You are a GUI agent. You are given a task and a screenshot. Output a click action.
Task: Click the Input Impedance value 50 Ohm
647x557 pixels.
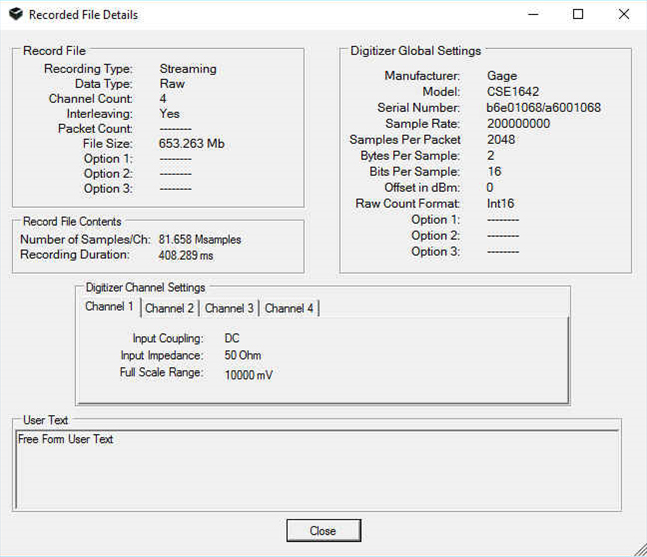coord(243,356)
